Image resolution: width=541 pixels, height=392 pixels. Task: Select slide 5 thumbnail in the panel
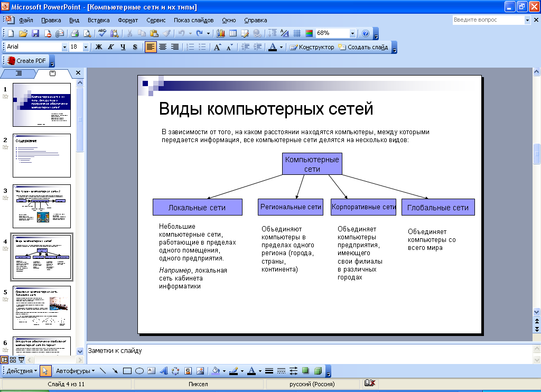pyautogui.click(x=42, y=307)
